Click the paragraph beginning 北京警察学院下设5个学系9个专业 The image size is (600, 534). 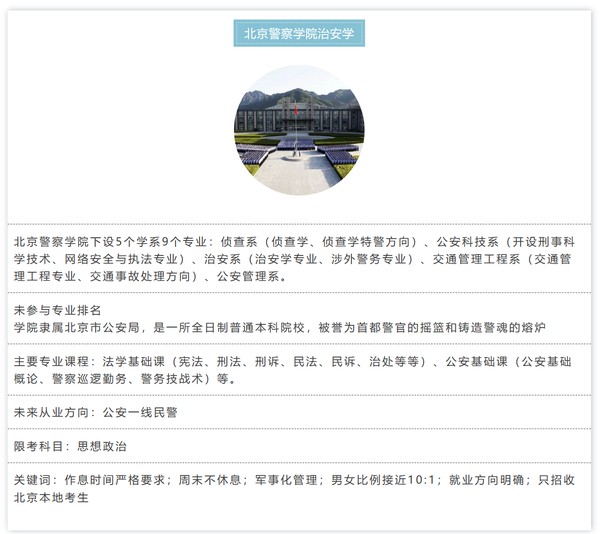(x=294, y=259)
